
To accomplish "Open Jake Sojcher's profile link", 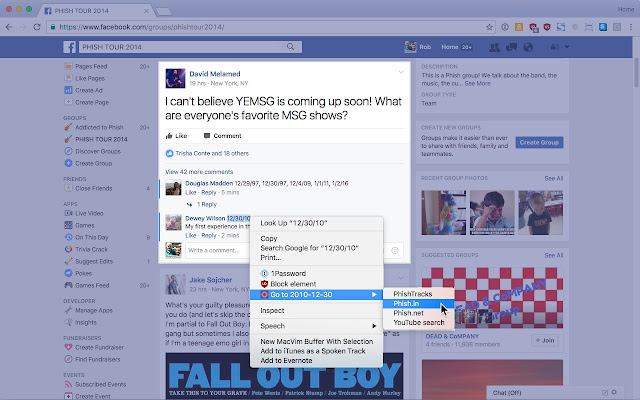I will click(211, 280).
